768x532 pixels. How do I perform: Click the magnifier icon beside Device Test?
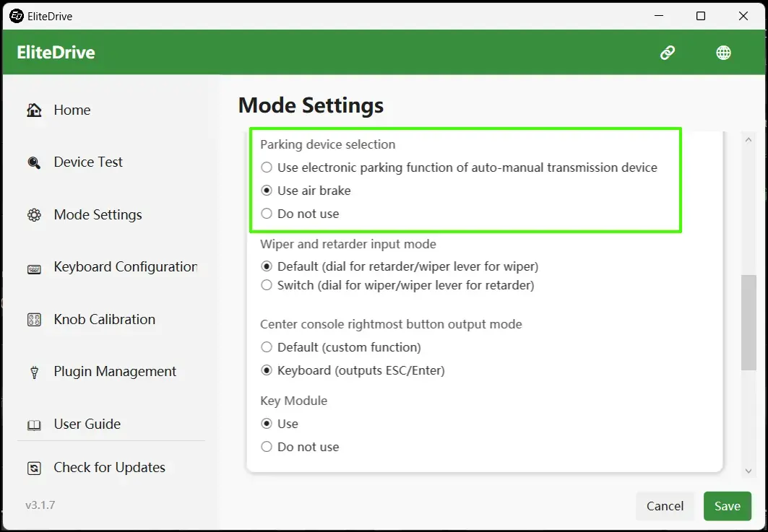(x=34, y=162)
